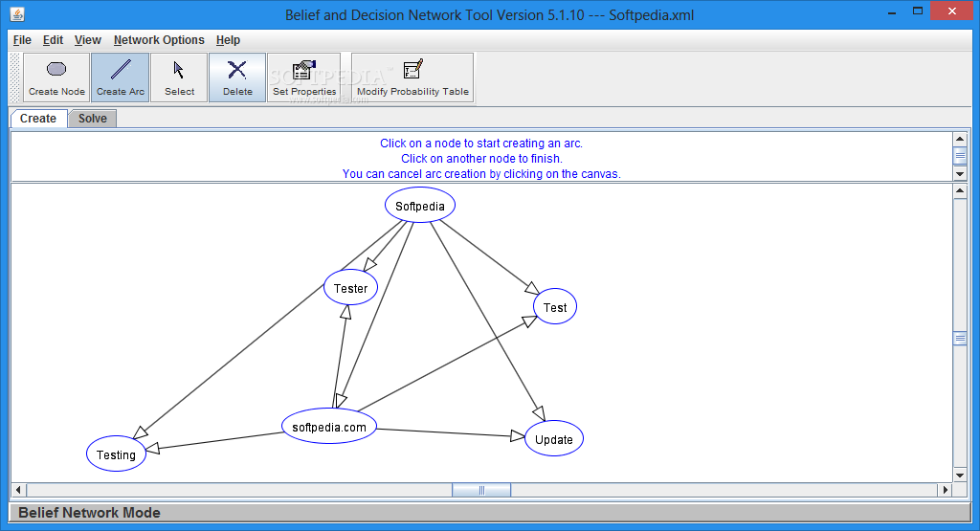Click the Test node
This screenshot has height=531, width=980.
point(555,306)
